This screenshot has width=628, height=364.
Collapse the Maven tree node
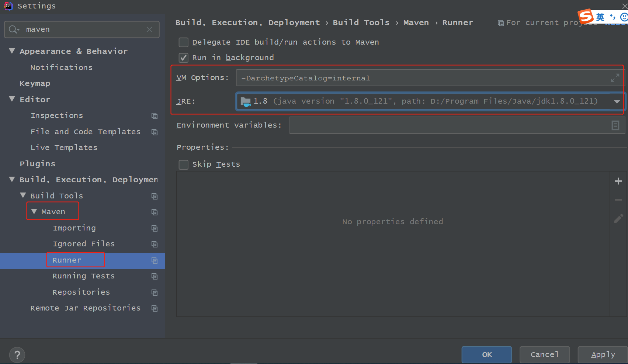(x=34, y=211)
